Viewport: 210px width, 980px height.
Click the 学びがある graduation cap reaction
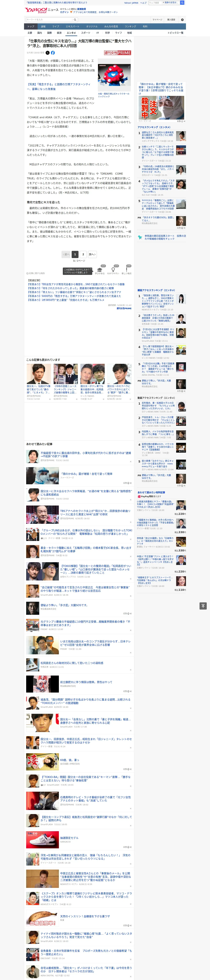pyautogui.click(x=100, y=270)
